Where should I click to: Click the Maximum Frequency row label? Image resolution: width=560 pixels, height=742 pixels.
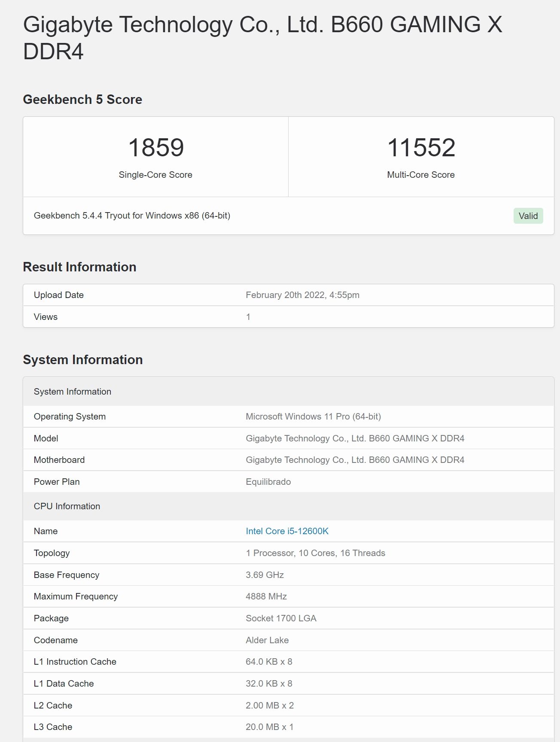tap(76, 596)
